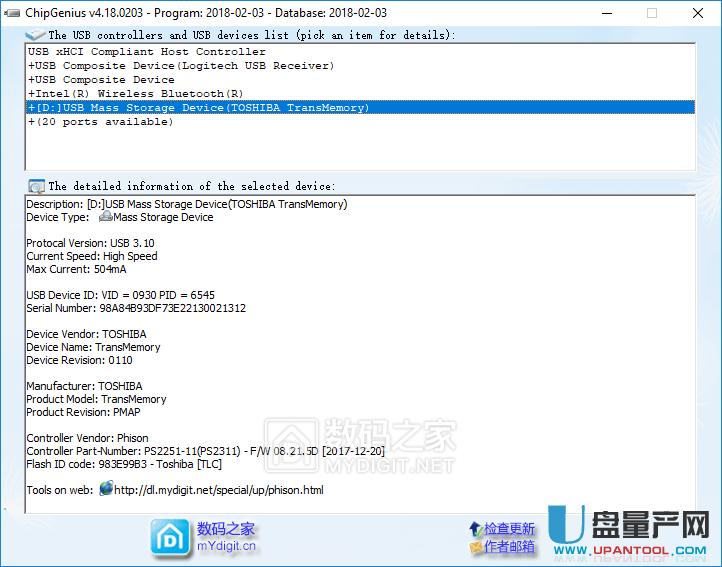
Task: Click the 检查更新 check update link
Action: (x=510, y=529)
